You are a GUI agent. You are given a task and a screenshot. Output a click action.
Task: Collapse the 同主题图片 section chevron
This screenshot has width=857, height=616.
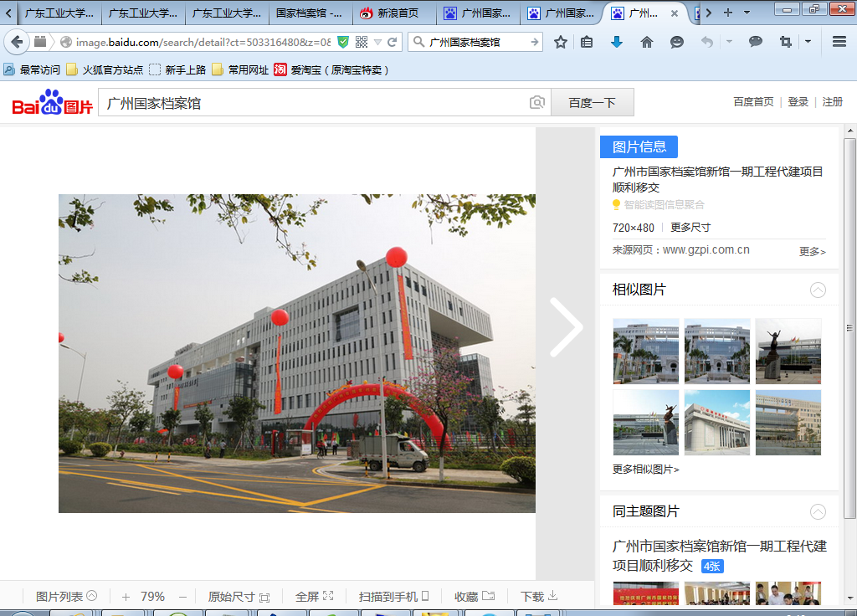click(x=818, y=512)
